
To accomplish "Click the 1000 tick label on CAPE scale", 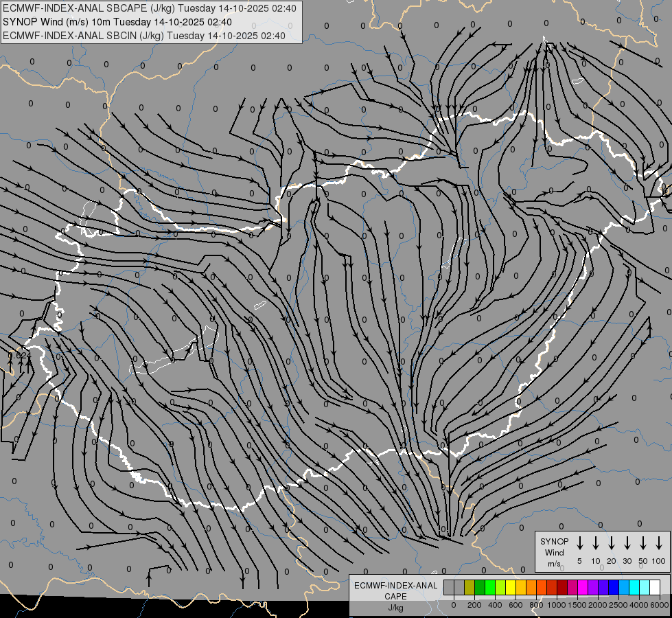I will coord(557,605).
